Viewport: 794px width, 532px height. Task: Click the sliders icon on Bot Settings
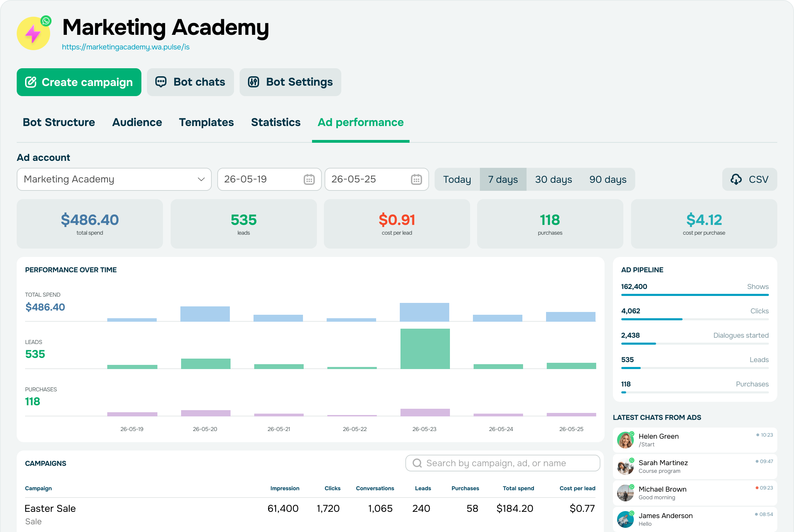[254, 82]
